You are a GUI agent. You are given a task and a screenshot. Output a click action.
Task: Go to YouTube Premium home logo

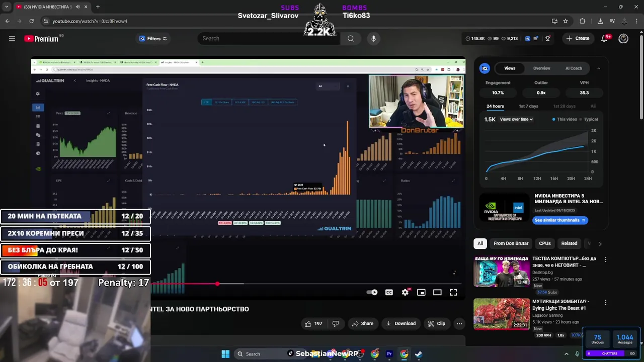point(41,39)
